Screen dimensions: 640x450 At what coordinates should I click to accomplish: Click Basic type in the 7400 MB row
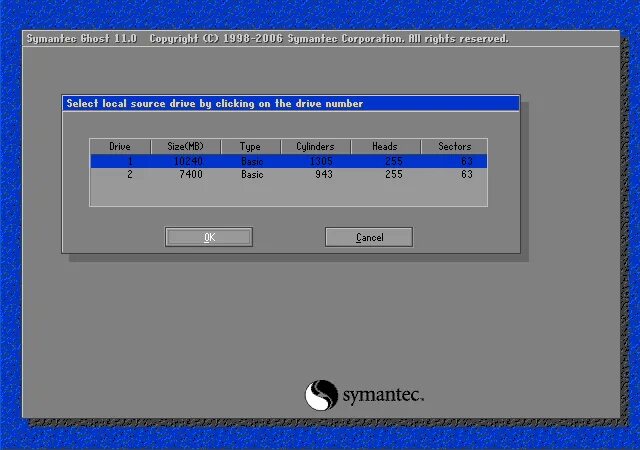pos(252,174)
